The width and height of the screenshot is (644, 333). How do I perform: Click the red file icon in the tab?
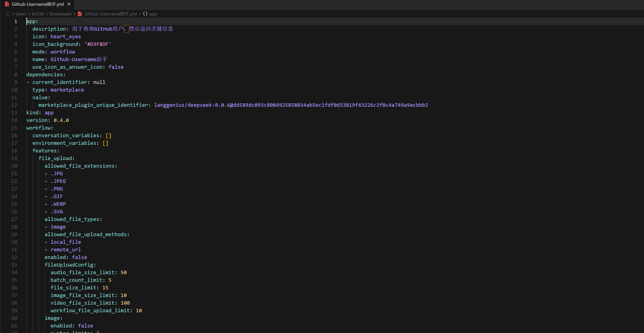click(7, 4)
